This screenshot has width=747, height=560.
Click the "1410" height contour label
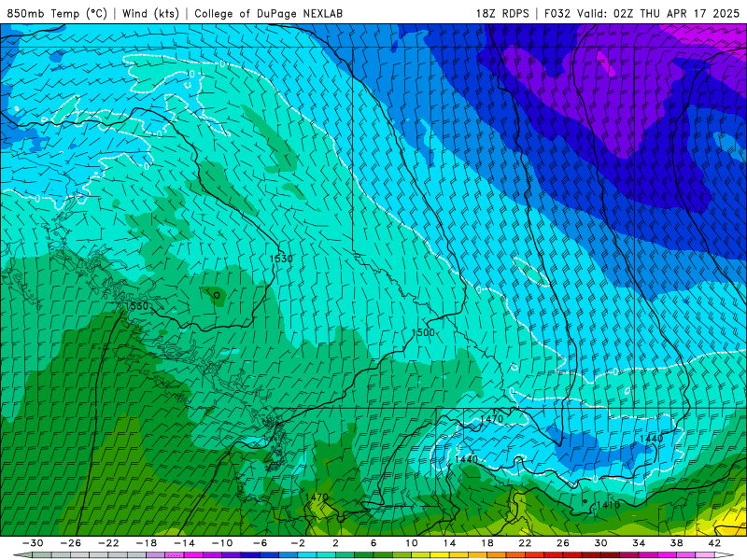(608, 505)
